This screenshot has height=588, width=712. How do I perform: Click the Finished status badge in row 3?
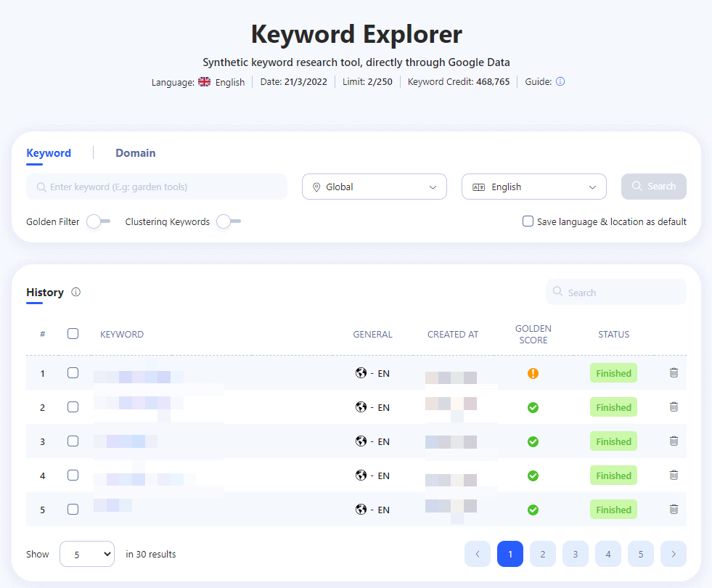(x=613, y=441)
